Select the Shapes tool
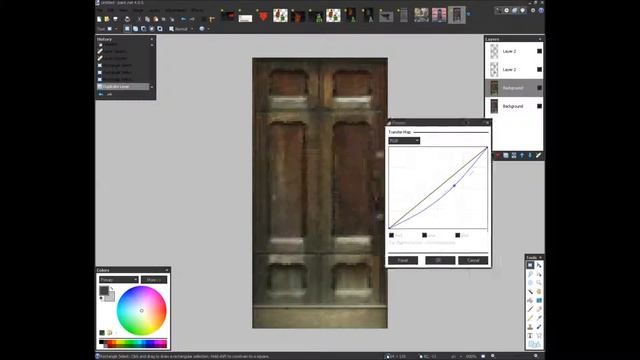The width and height of the screenshot is (640, 360). coord(534,344)
